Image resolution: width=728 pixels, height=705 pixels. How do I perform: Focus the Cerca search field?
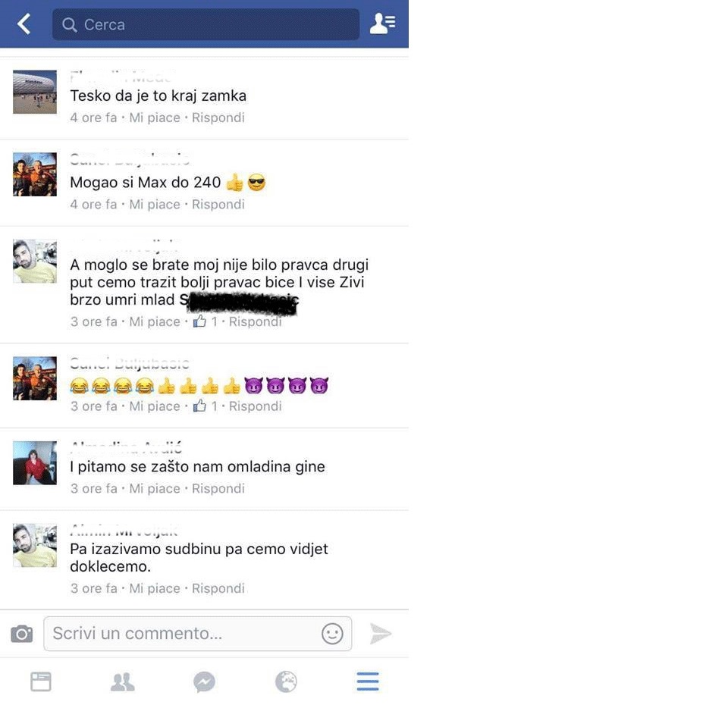tap(206, 24)
